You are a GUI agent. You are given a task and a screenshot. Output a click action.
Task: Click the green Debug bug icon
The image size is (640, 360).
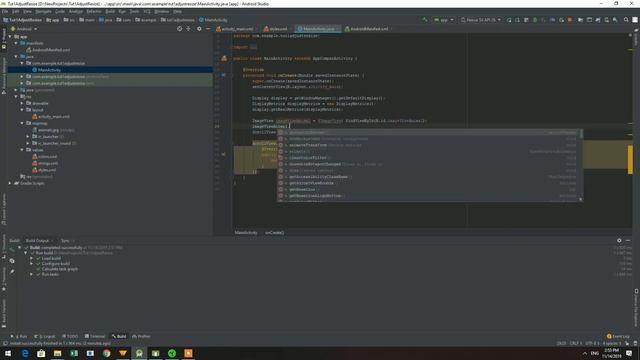coord(535,20)
